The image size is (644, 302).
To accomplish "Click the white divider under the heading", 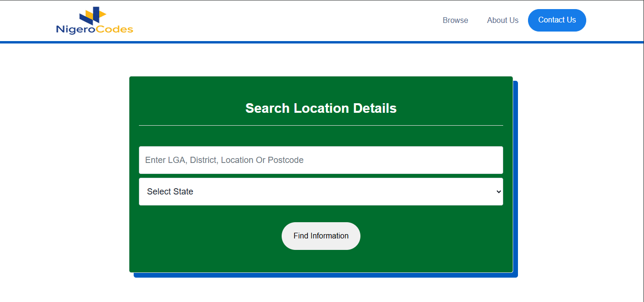I will 321,125.
